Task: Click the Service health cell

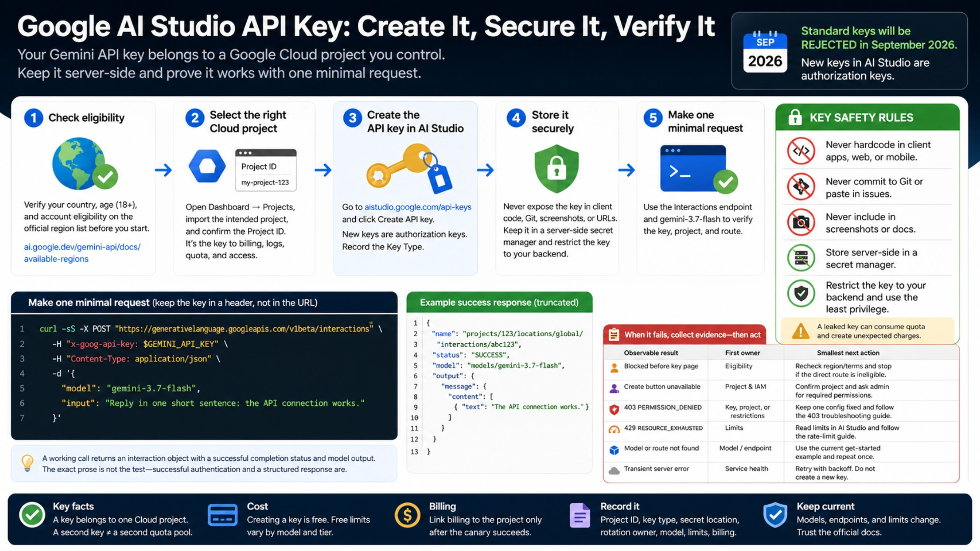Action: [746, 469]
